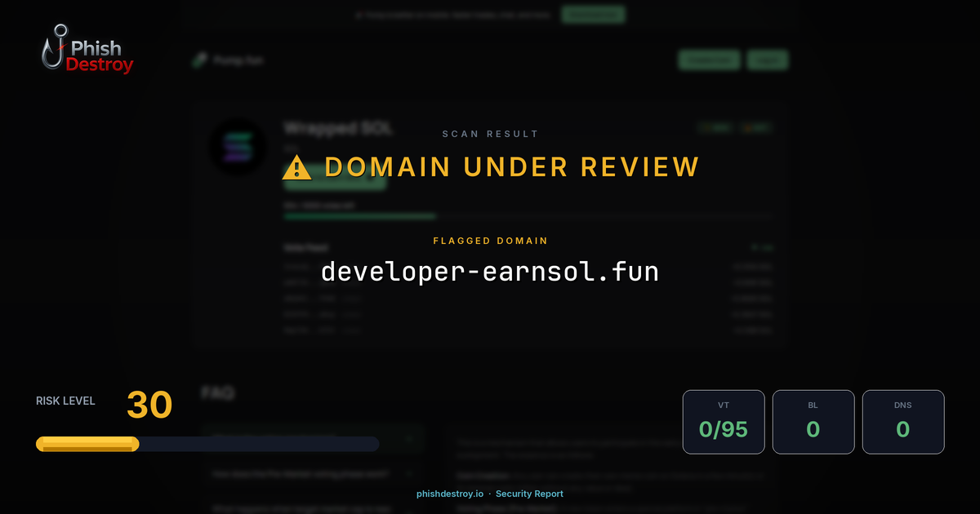The width and height of the screenshot is (980, 514).
Task: Click the DNS status counter
Action: (903, 422)
